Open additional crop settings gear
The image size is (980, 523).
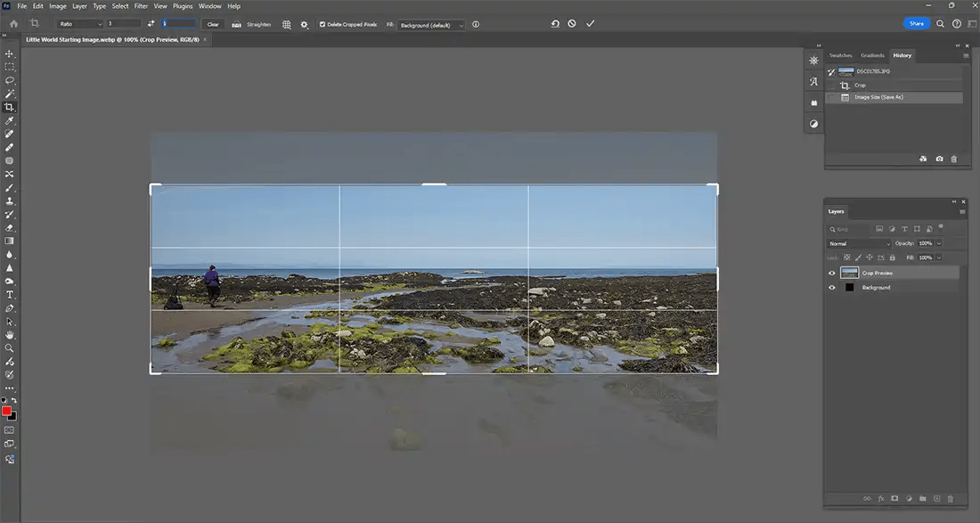click(305, 24)
